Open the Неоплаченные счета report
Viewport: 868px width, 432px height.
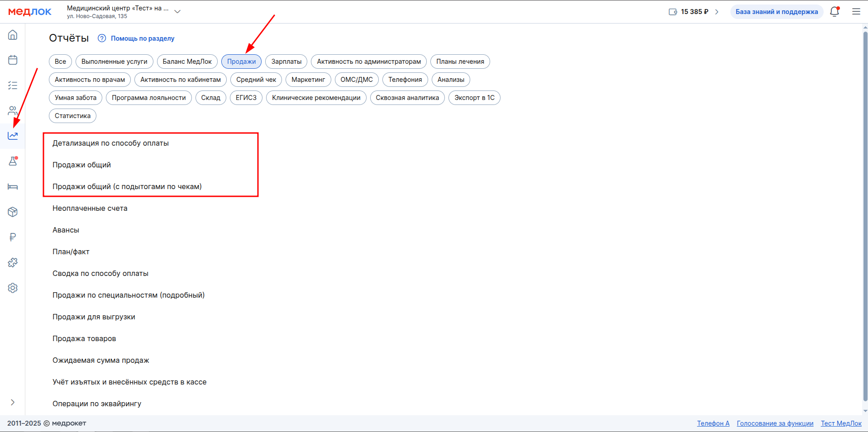tap(90, 208)
